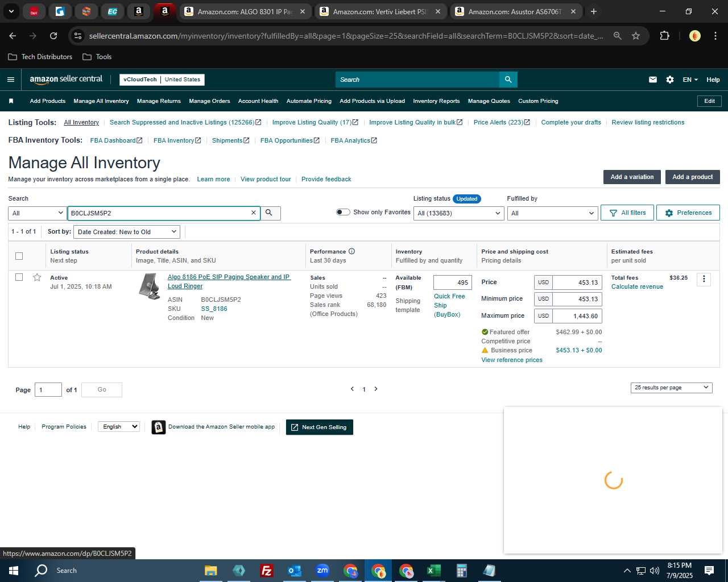728x582 pixels.
Task: Open the Calculator from the taskbar
Action: point(461,571)
